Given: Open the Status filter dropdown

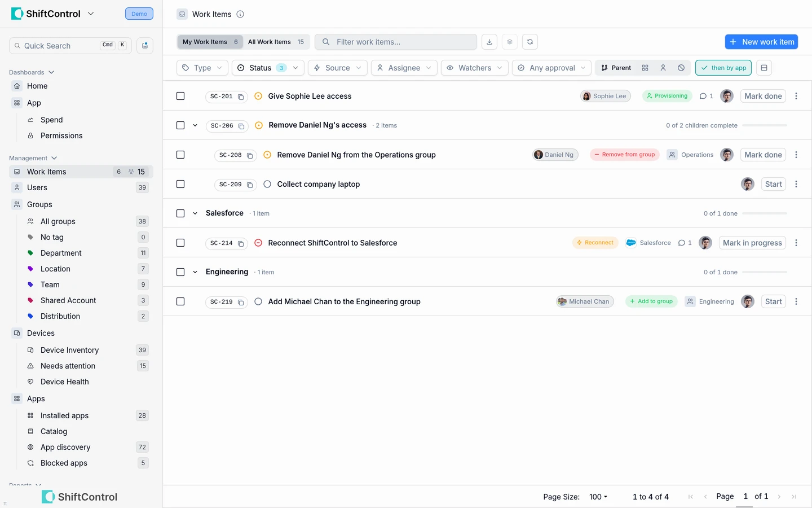Looking at the screenshot, I should 268,68.
